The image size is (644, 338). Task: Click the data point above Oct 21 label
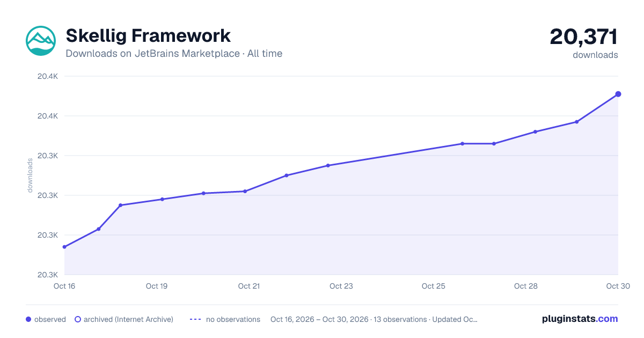245,191
